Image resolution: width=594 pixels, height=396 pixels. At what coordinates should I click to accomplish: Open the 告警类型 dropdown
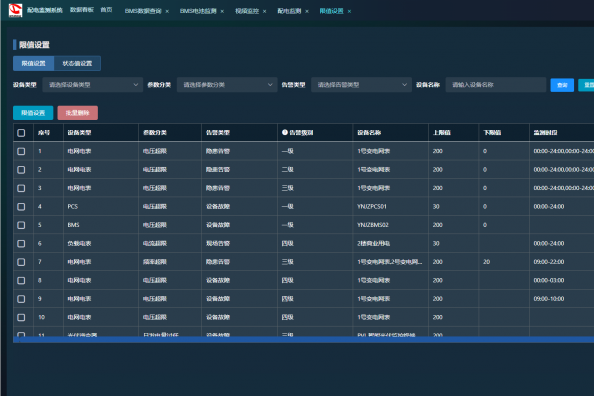pyautogui.click(x=361, y=85)
